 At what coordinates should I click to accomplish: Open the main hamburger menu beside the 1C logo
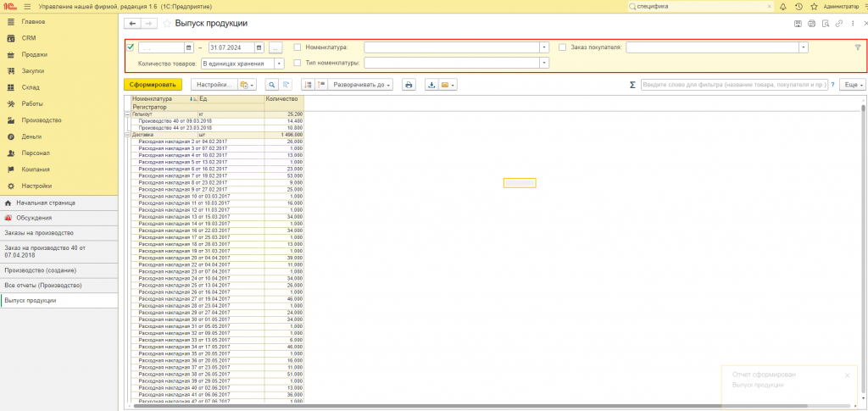pyautogui.click(x=27, y=7)
